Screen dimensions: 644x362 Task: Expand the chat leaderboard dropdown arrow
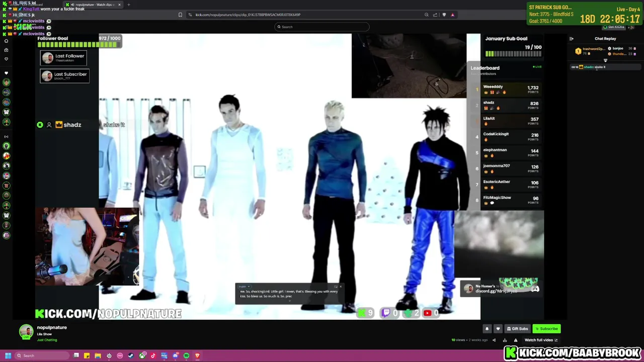click(605, 61)
